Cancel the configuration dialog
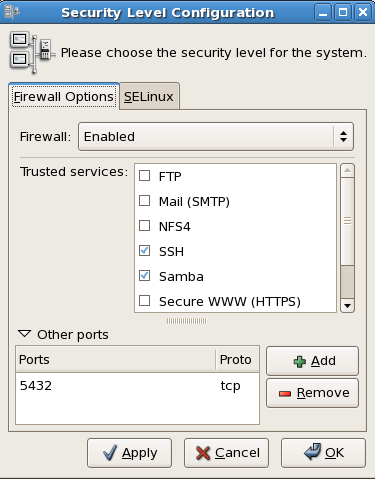The image size is (375, 479). point(226,453)
